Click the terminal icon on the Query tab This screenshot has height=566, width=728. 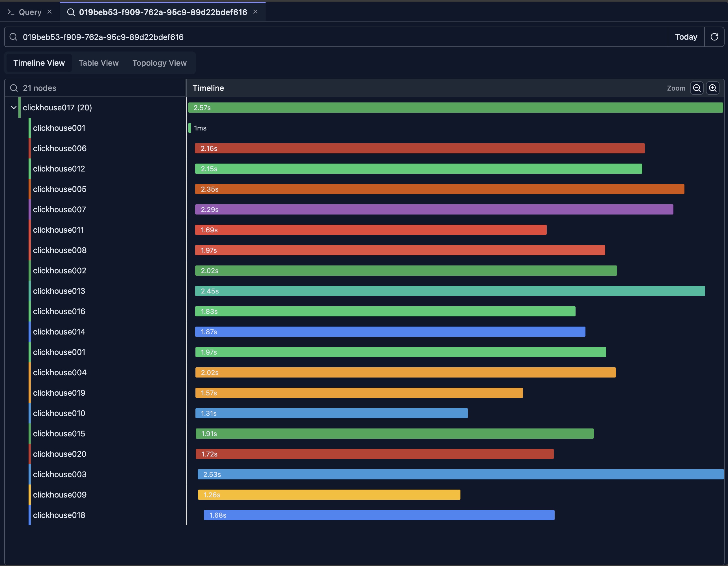(11, 12)
